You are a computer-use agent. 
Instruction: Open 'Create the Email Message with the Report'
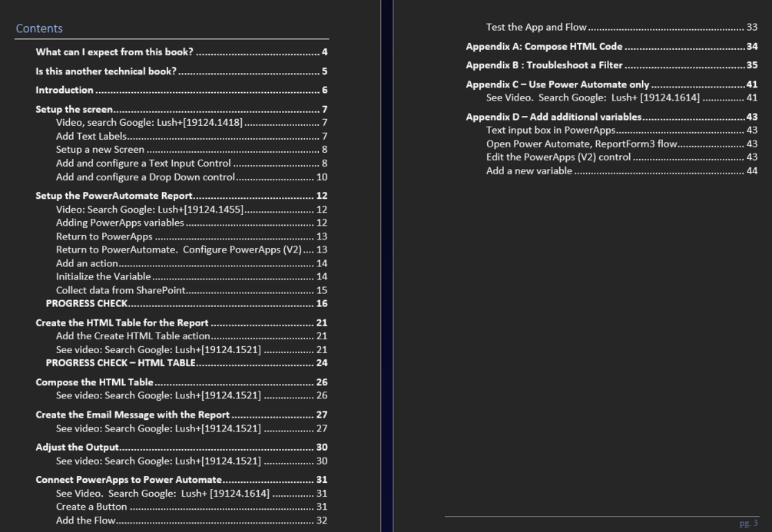pyautogui.click(x=181, y=415)
